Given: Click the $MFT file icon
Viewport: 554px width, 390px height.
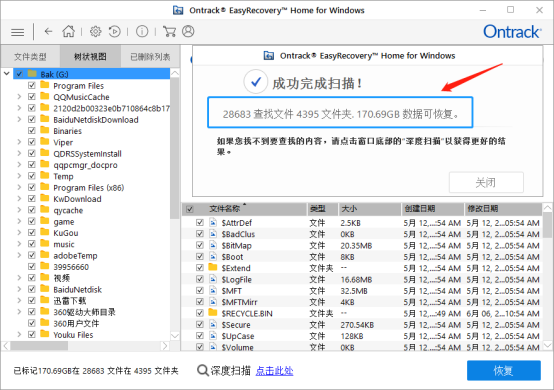Looking at the screenshot, I should pos(213,291).
